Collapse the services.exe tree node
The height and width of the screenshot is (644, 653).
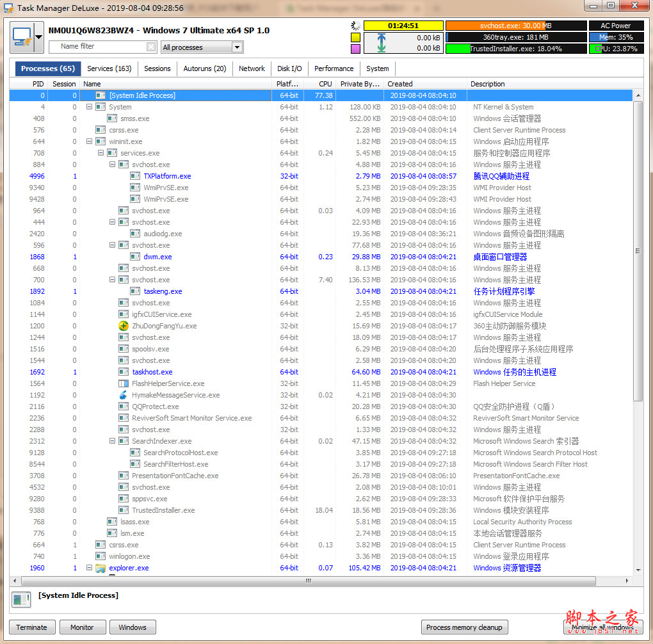[101, 153]
